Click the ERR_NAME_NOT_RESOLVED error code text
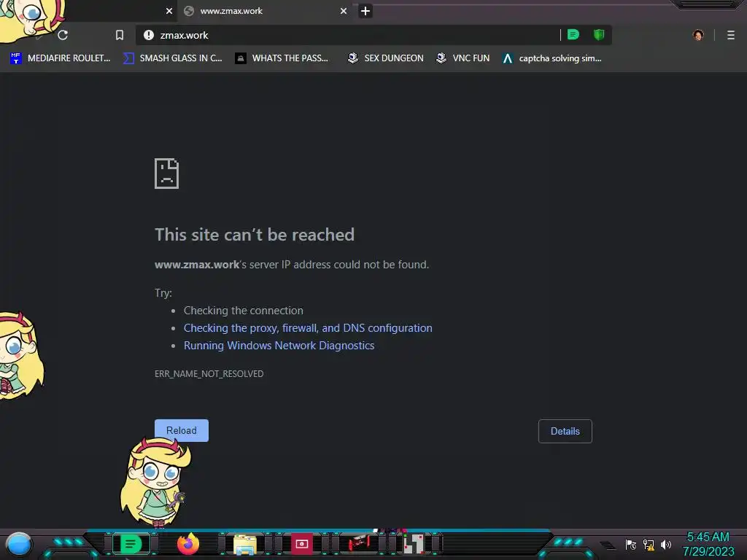The width and height of the screenshot is (747, 560). (209, 374)
